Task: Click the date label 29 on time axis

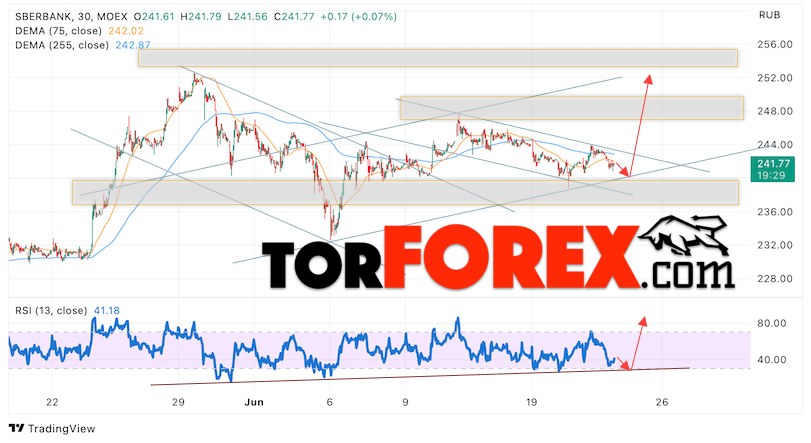Action: pos(178,402)
